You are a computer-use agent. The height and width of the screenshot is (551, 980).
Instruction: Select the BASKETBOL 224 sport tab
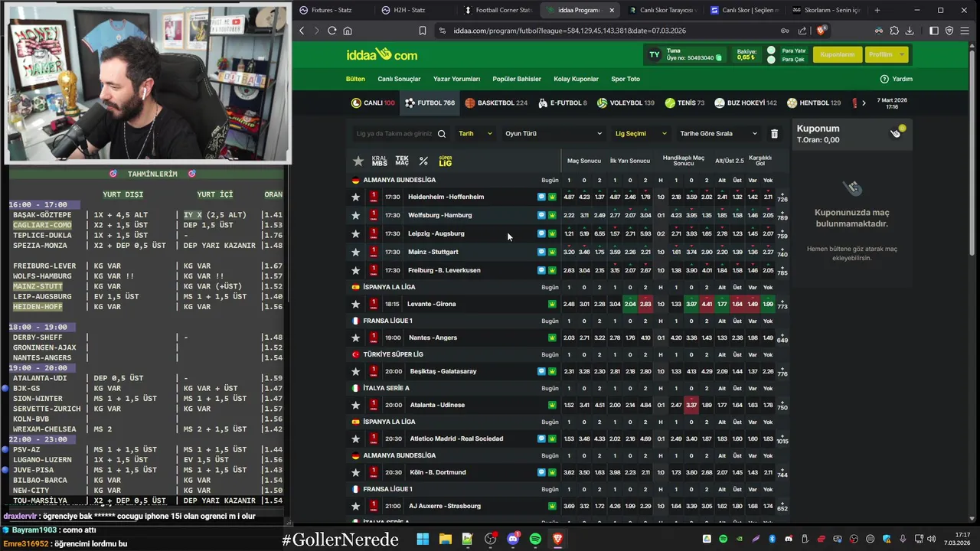click(496, 103)
